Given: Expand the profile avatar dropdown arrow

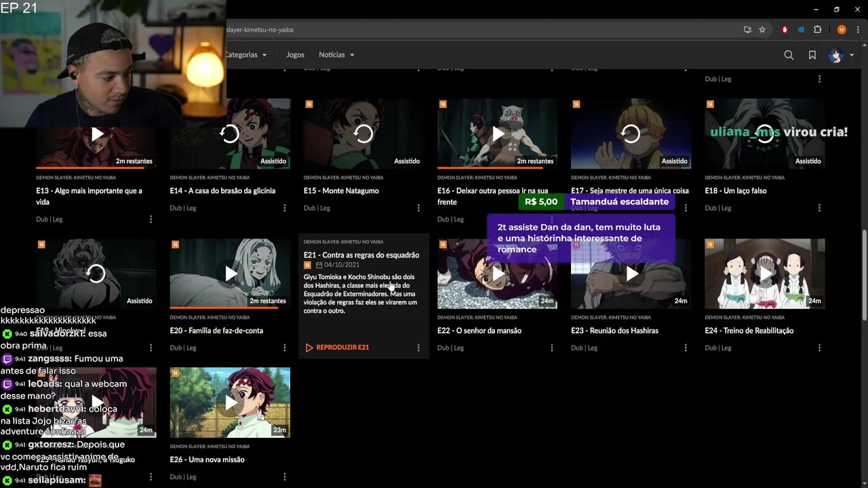Looking at the screenshot, I should tap(852, 56).
